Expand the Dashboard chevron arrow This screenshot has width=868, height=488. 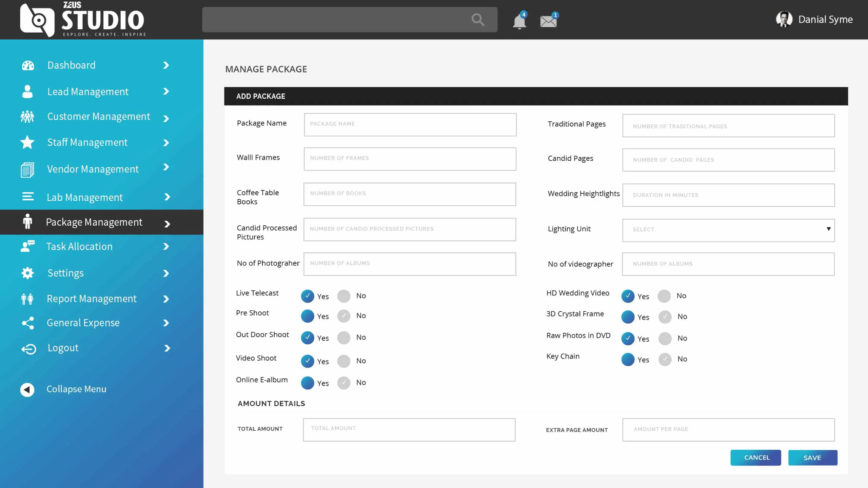click(x=166, y=65)
